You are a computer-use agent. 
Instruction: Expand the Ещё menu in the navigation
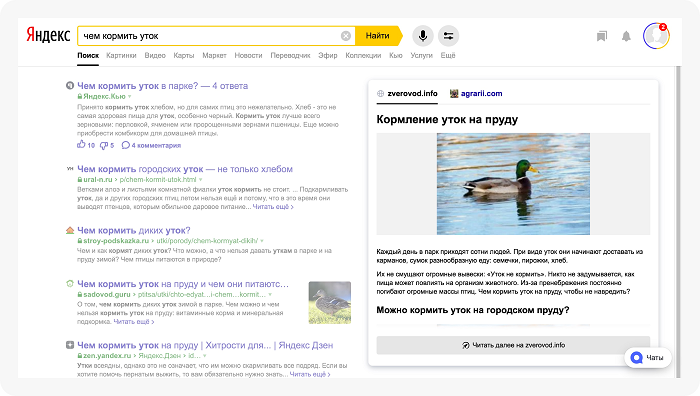(448, 55)
